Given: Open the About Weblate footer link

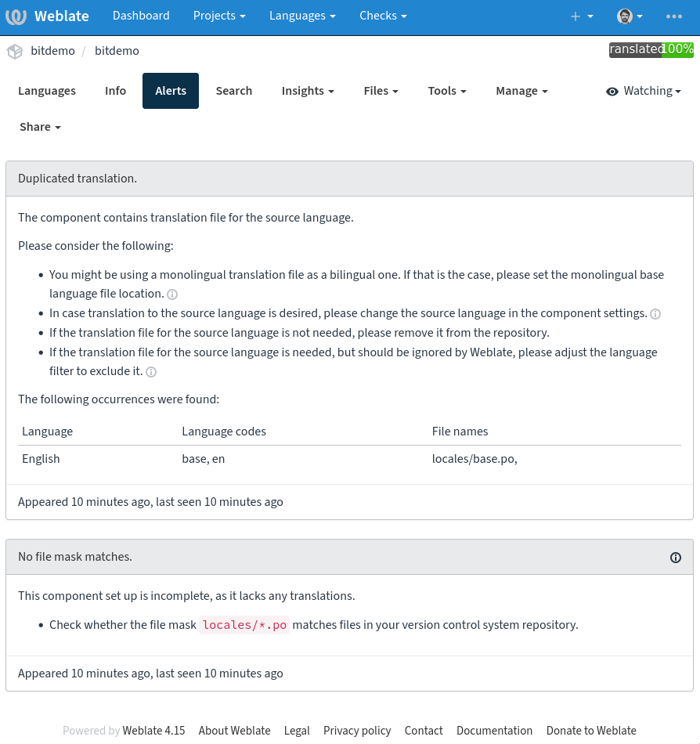Looking at the screenshot, I should (x=234, y=731).
